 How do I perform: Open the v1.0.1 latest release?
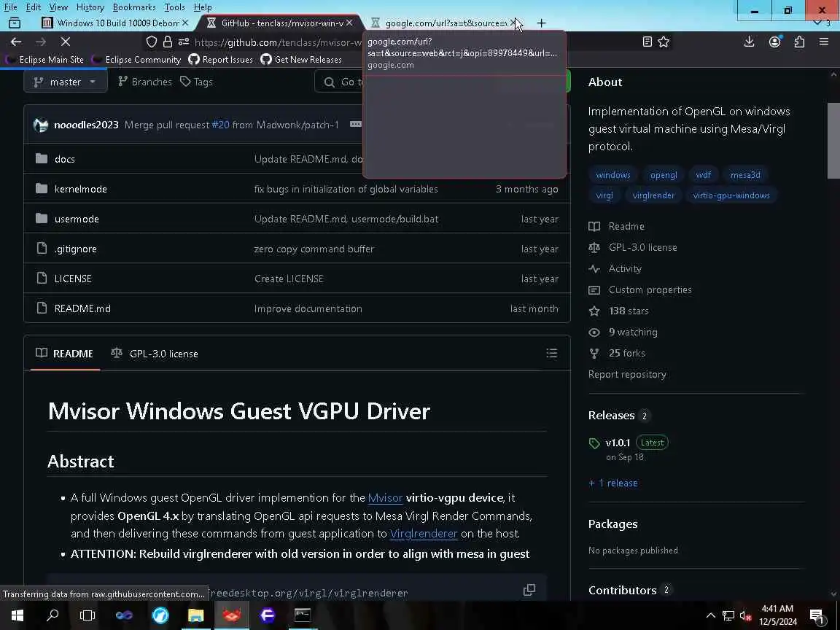tap(618, 443)
